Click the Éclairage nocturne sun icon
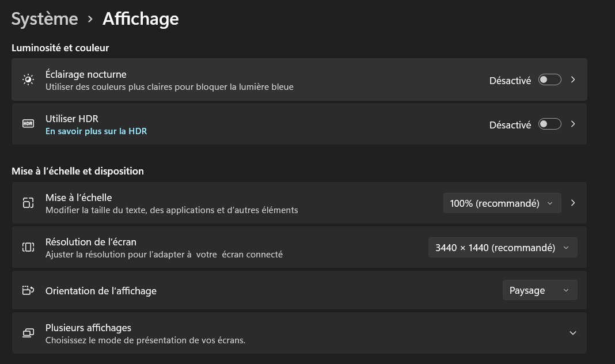 [x=28, y=79]
